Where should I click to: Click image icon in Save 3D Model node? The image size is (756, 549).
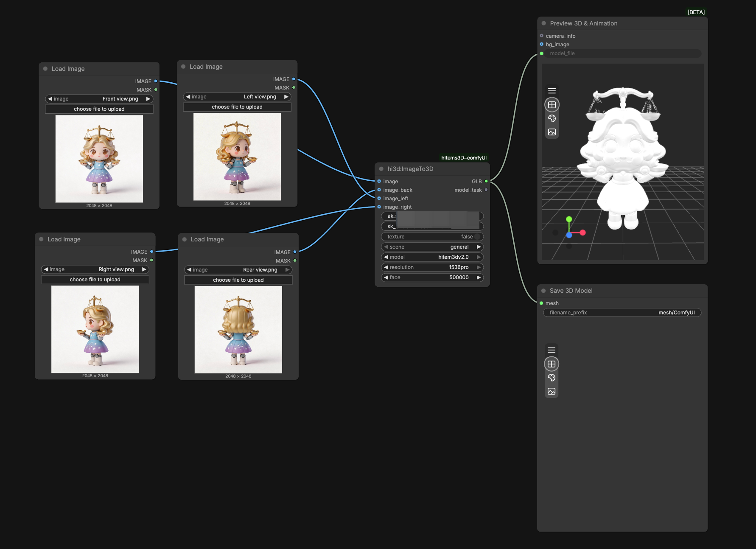(x=551, y=391)
